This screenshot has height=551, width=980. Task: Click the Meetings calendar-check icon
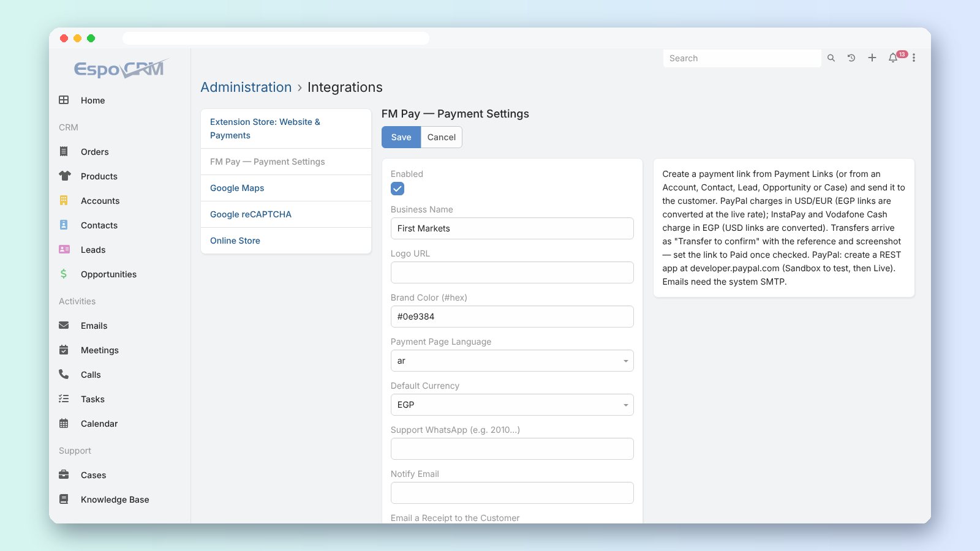[64, 350]
